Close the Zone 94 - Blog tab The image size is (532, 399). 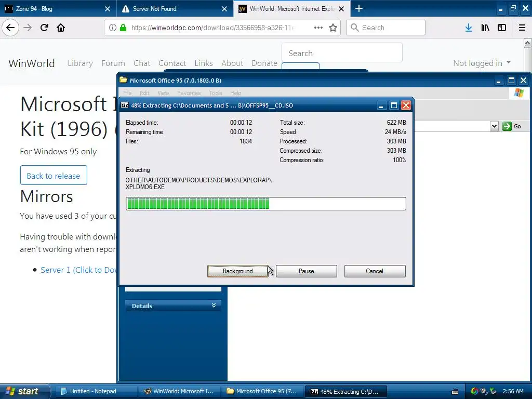pos(108,9)
